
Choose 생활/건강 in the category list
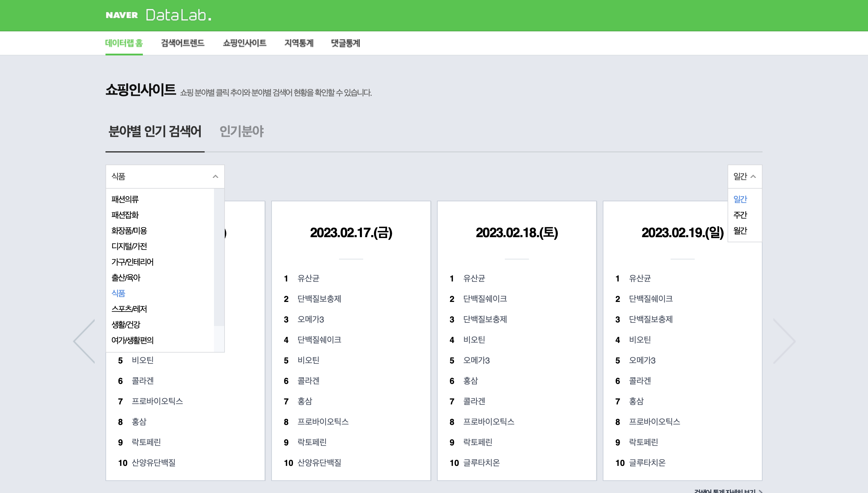126,324
